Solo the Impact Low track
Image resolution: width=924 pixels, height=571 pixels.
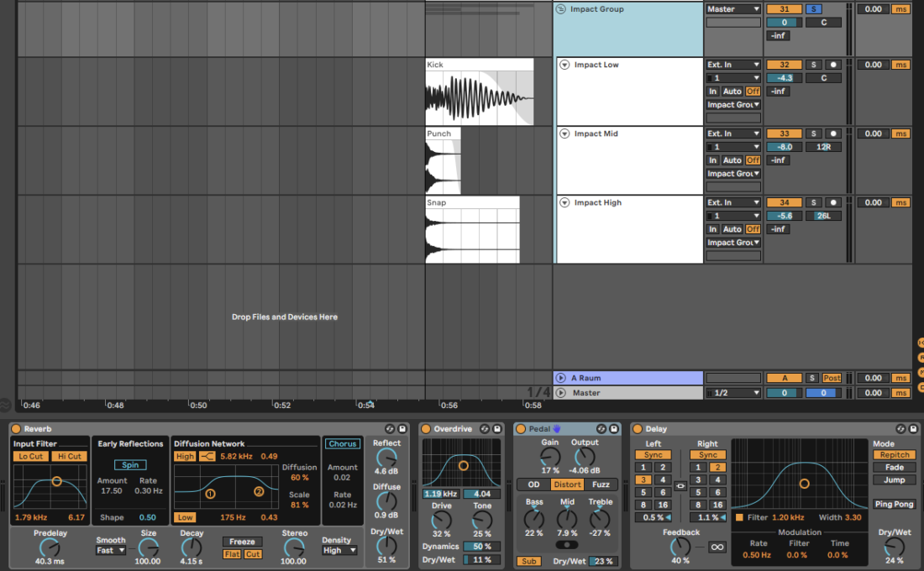814,65
